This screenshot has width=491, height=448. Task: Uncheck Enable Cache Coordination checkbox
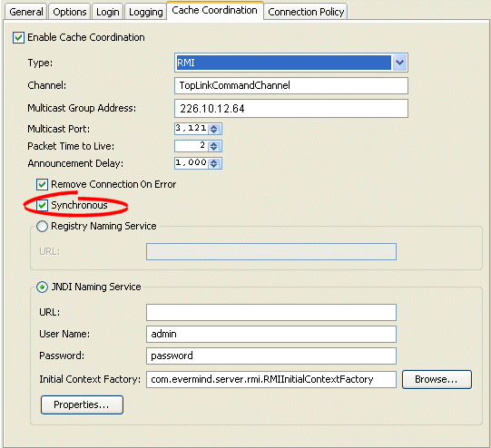[x=18, y=37]
